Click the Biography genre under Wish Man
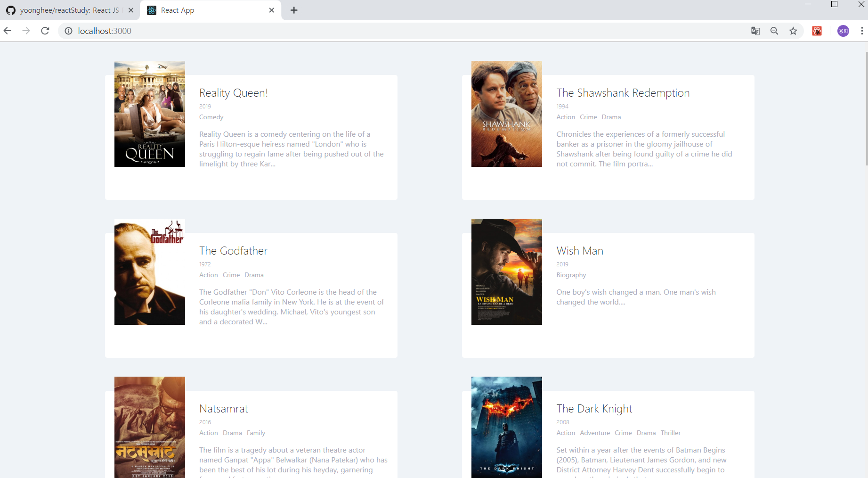 click(571, 275)
